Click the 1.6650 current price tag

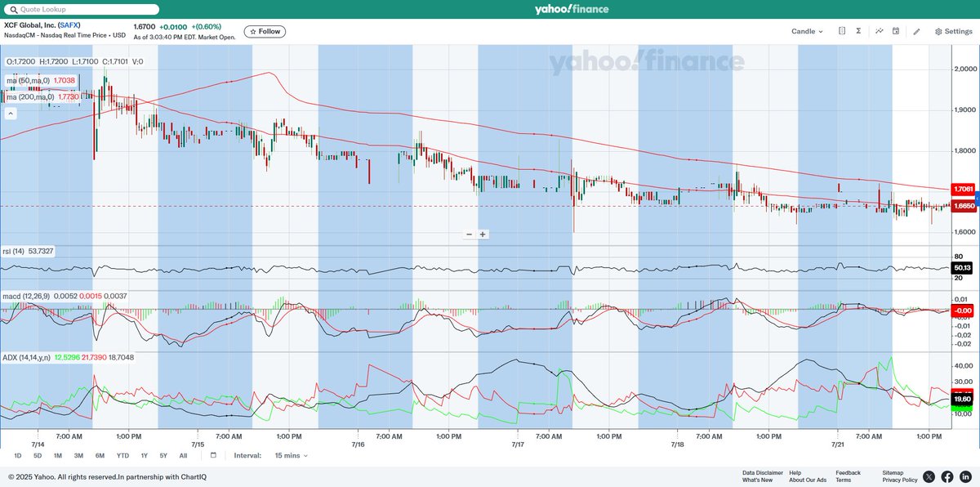pos(964,207)
